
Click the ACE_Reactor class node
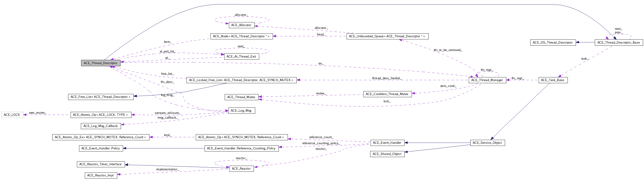click(x=241, y=169)
